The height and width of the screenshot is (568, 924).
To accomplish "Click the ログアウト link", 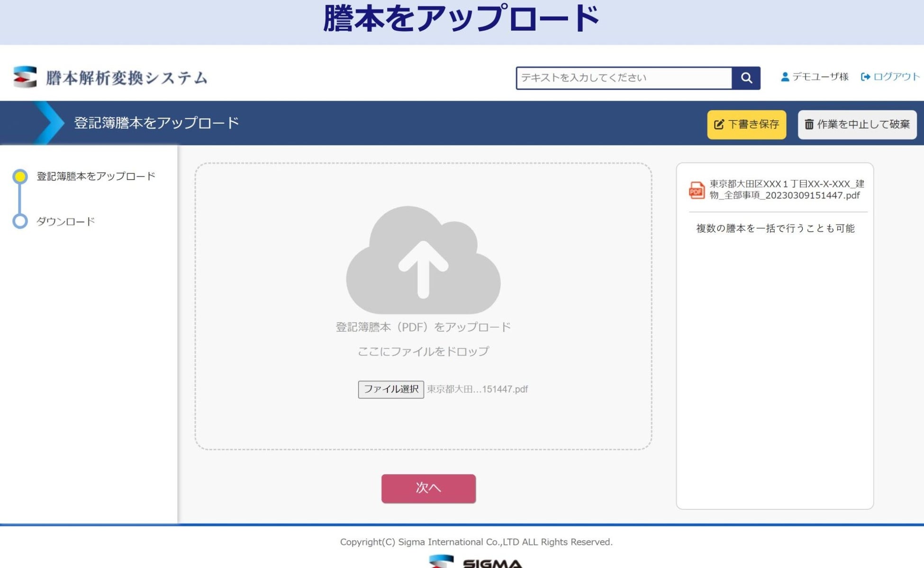I will click(896, 77).
